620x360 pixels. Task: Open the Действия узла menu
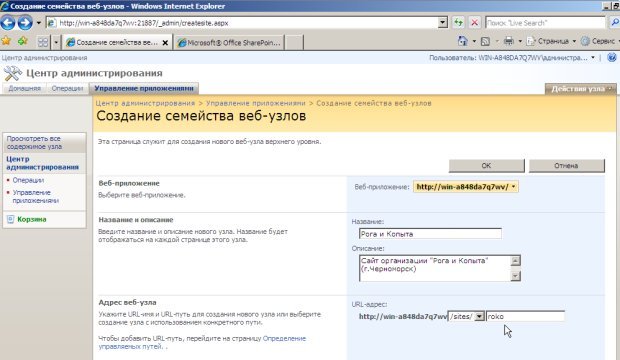[580, 89]
